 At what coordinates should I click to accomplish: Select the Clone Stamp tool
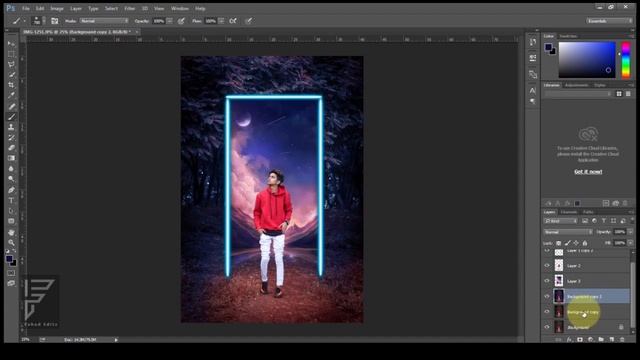click(x=11, y=127)
